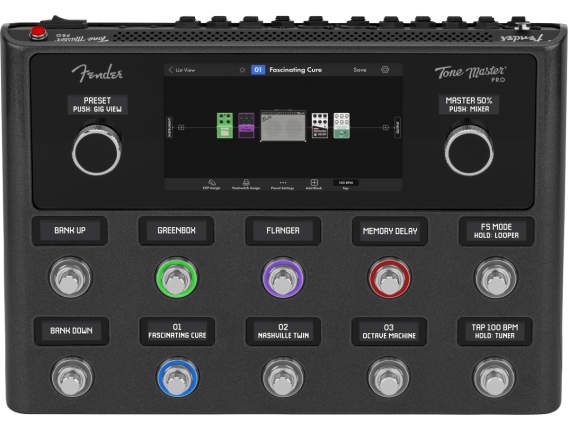Select the Output block
The image size is (568, 430).
click(x=397, y=127)
